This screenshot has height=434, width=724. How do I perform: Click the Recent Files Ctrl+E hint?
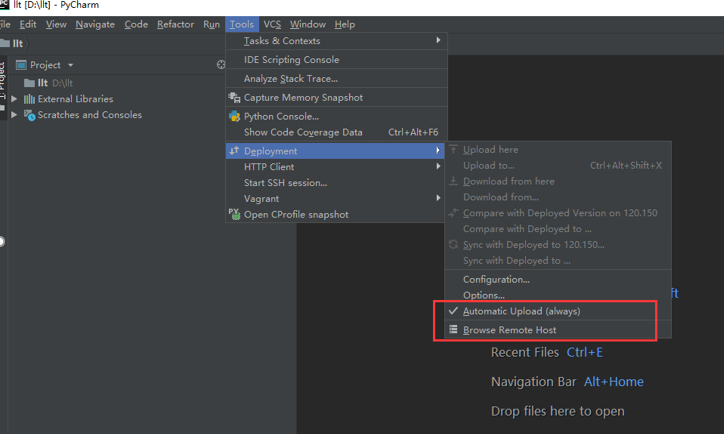click(x=547, y=352)
